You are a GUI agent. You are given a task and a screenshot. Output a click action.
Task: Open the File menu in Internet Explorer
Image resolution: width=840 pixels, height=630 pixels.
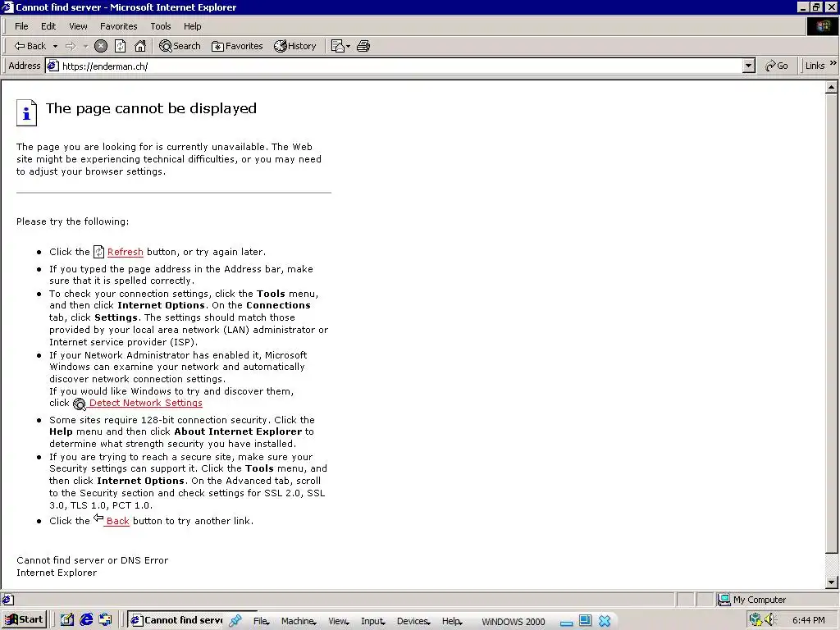21,26
